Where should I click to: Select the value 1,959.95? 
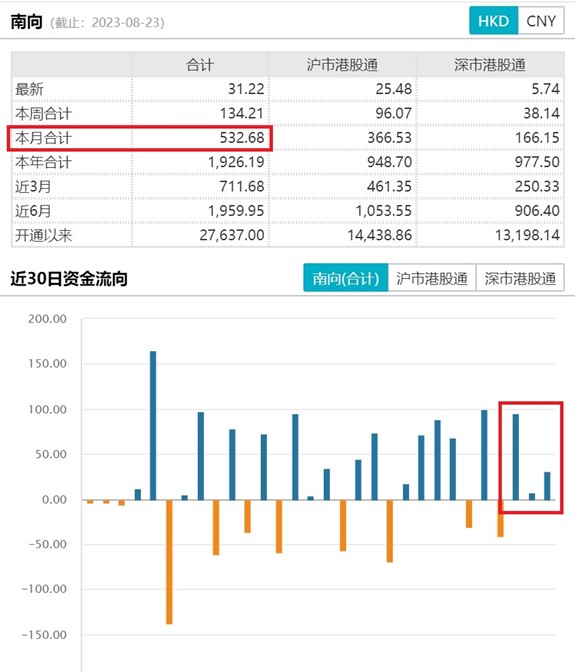click(x=236, y=211)
